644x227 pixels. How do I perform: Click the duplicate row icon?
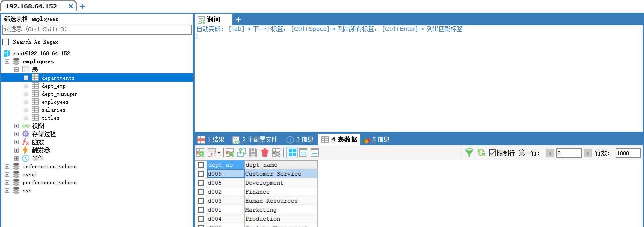[242, 153]
